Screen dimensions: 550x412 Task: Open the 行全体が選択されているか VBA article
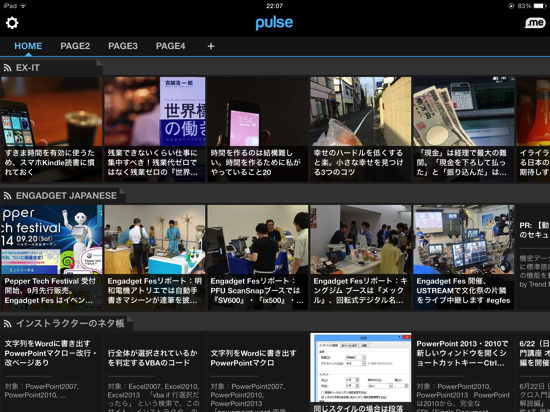(155, 372)
